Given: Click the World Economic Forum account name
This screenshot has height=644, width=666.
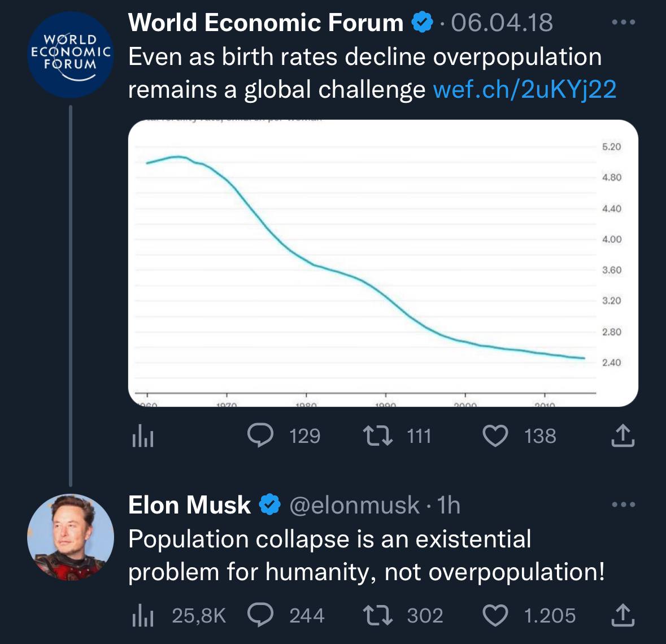Looking at the screenshot, I should 265,23.
